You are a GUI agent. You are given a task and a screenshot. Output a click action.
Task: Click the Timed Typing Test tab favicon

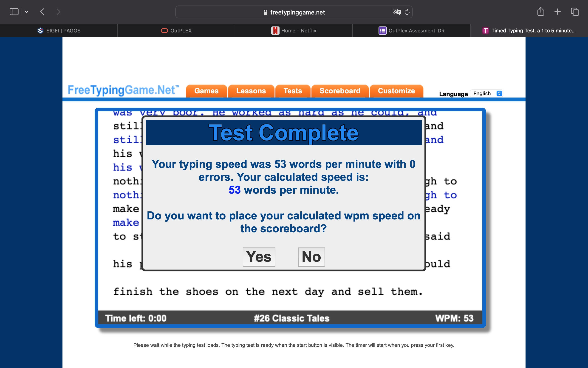(486, 31)
